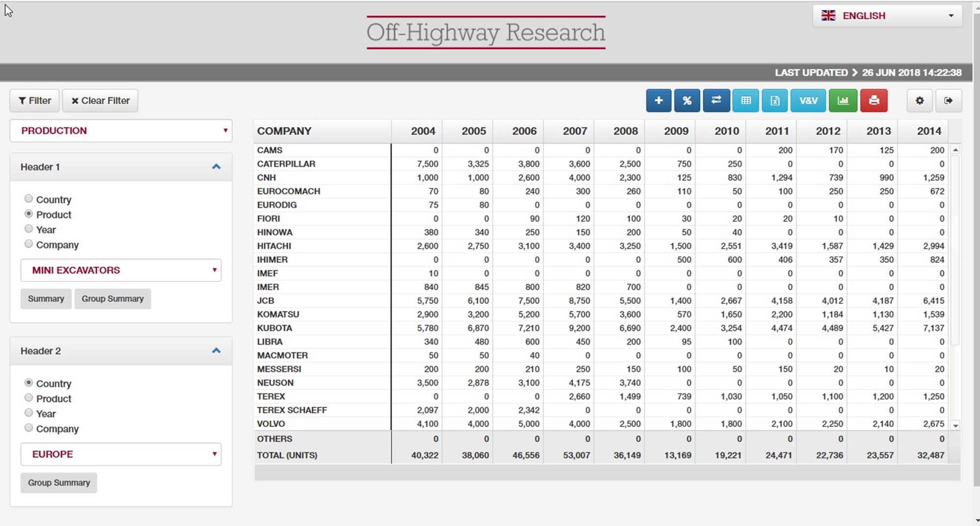This screenshot has height=526, width=980.
Task: Click the Group Summary button under Header 2
Action: tap(59, 483)
